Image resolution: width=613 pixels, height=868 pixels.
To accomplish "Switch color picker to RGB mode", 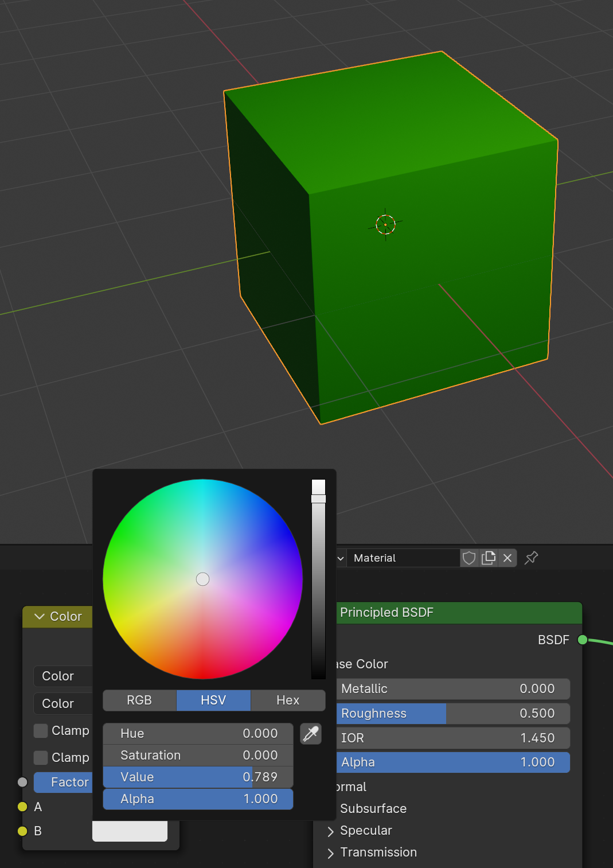I will (x=139, y=700).
